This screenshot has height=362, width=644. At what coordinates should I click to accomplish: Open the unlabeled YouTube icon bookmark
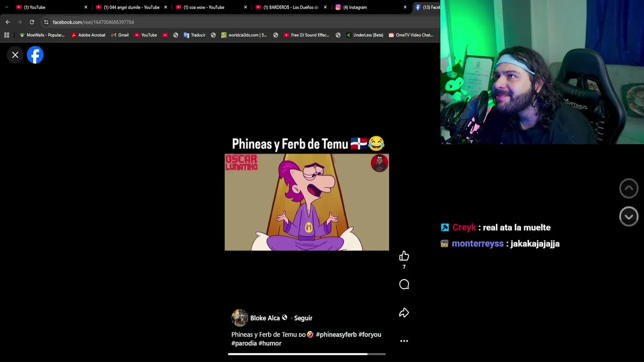tap(165, 35)
